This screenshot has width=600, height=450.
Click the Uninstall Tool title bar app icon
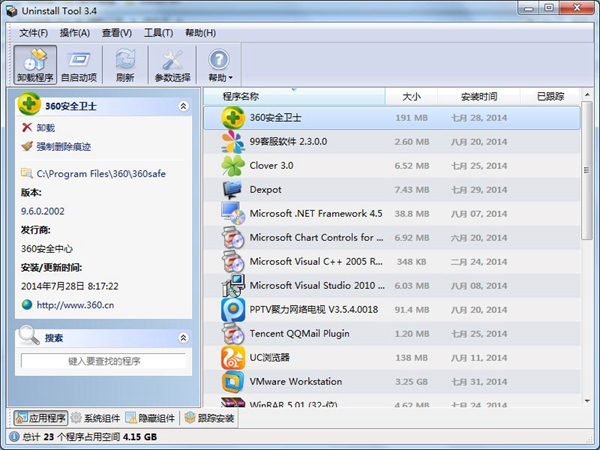pyautogui.click(x=11, y=11)
